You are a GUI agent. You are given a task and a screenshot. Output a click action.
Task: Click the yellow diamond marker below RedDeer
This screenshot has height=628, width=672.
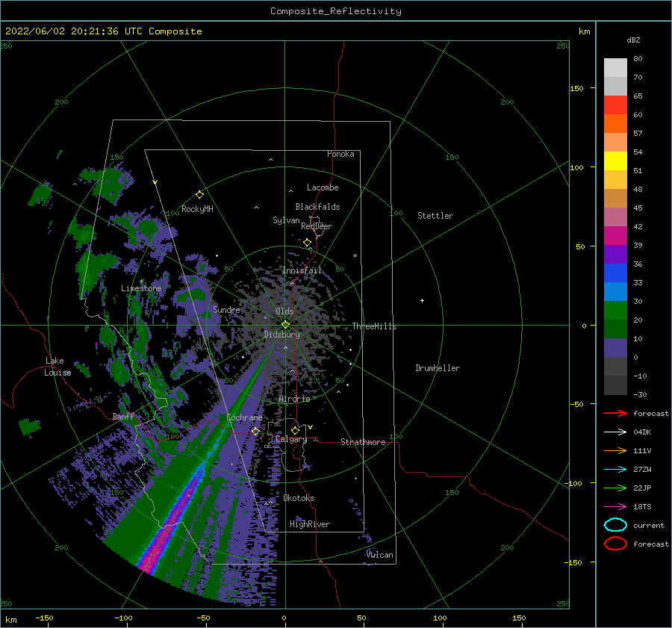click(x=307, y=243)
